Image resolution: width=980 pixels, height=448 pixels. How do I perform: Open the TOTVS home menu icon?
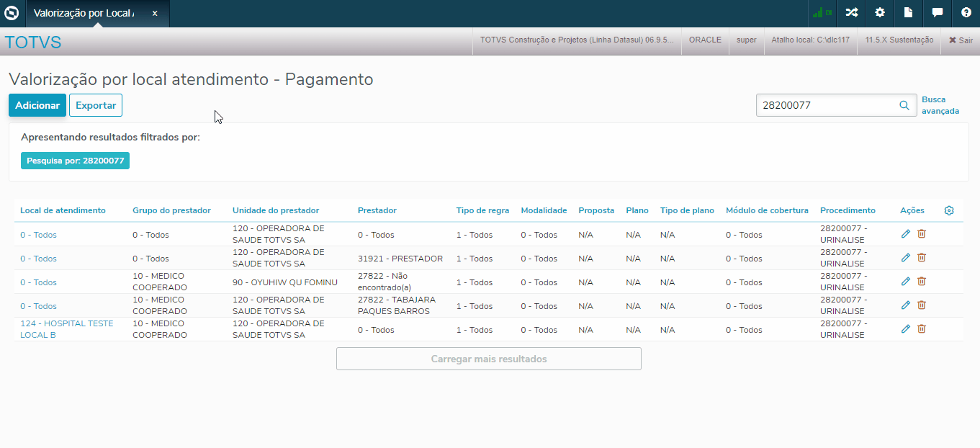tap(12, 13)
